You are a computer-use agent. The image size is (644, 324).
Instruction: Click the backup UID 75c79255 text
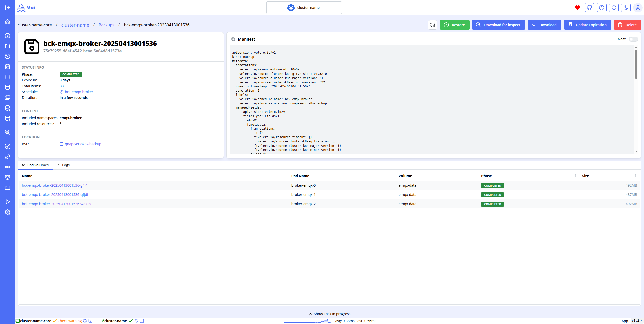click(82, 51)
